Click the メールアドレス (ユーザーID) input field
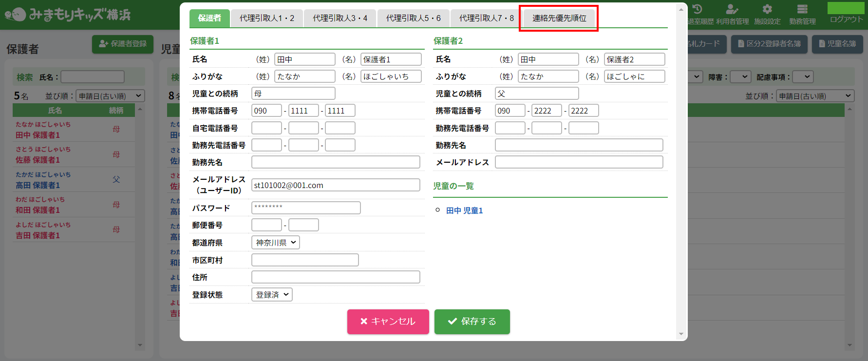868x361 pixels. tap(336, 185)
